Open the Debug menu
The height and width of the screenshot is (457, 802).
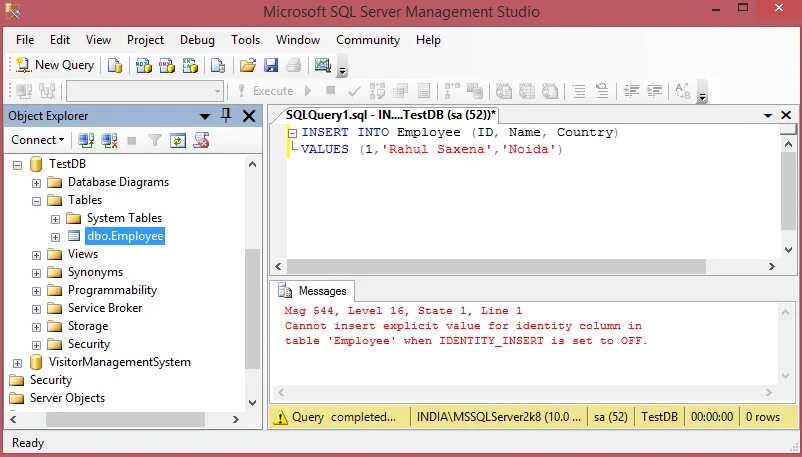197,40
